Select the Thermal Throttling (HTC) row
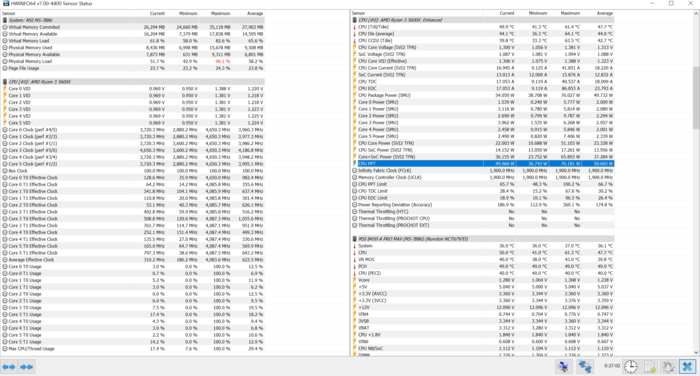Viewport: 700px width, 376px height. point(483,212)
